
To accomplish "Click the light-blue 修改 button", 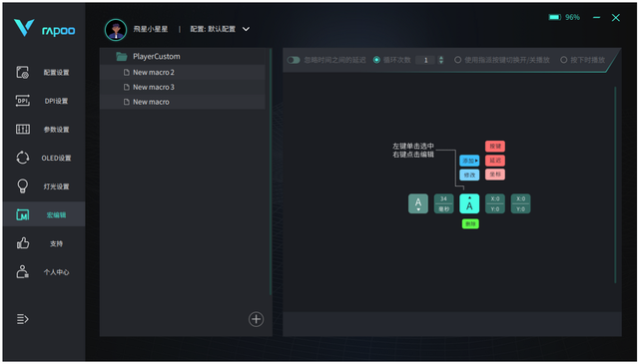I will tap(469, 175).
